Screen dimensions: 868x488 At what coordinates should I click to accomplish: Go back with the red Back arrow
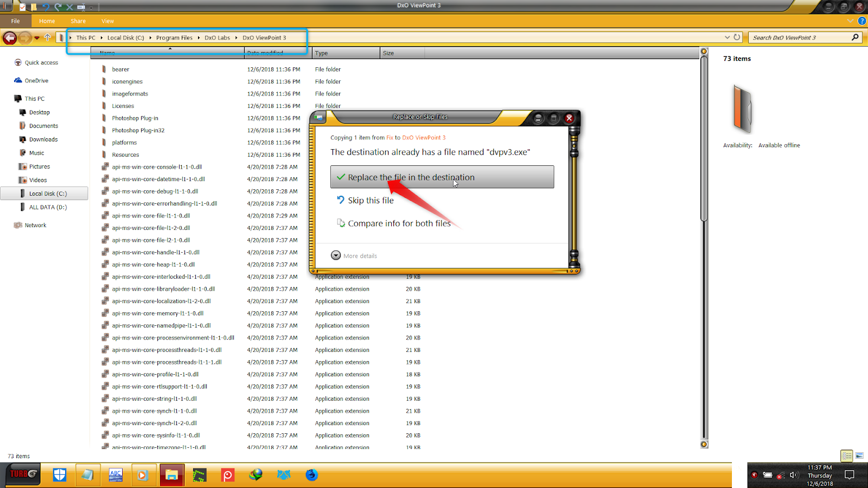[10, 37]
